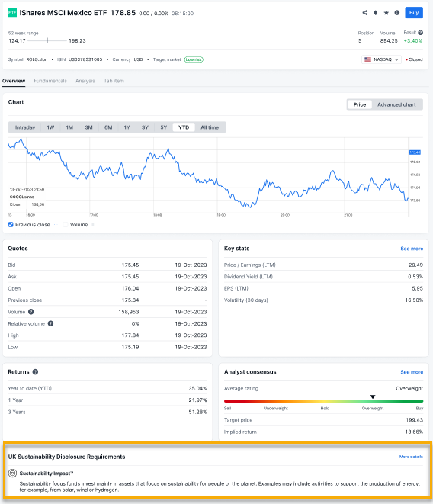Open help icon next to Relative volume

tap(50, 323)
